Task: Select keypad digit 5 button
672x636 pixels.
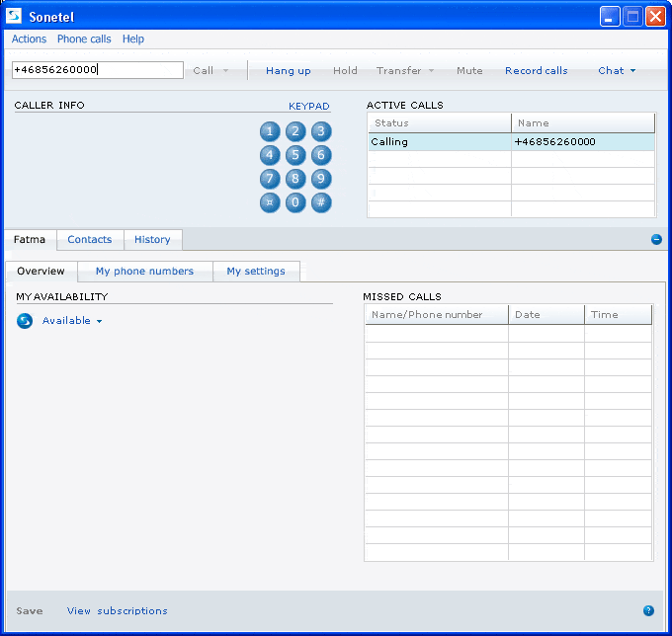Action: (295, 155)
